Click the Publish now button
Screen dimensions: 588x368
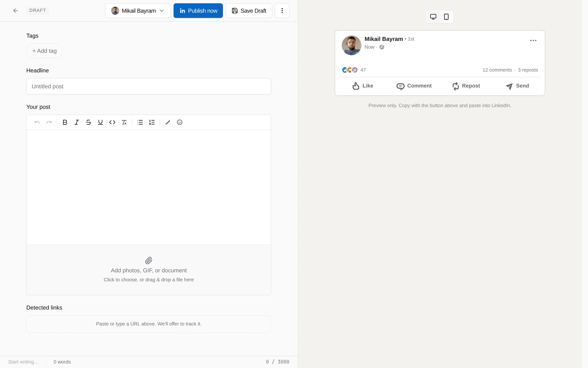198,11
